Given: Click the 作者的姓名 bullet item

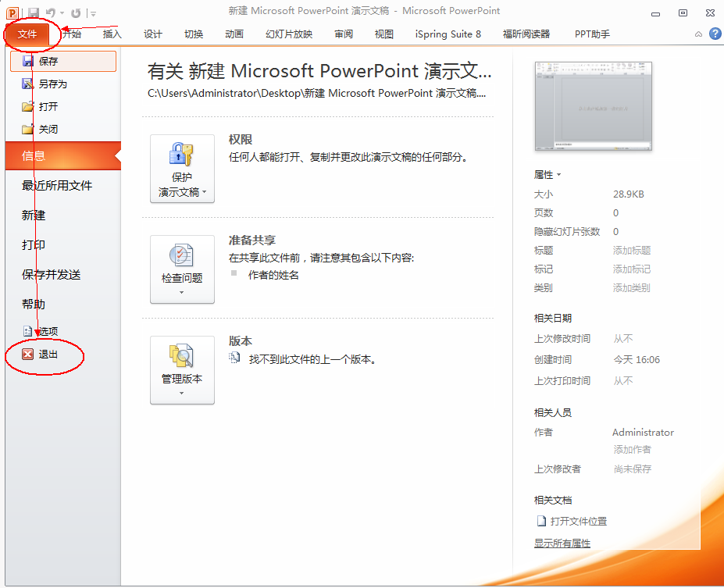Looking at the screenshot, I should (x=273, y=275).
